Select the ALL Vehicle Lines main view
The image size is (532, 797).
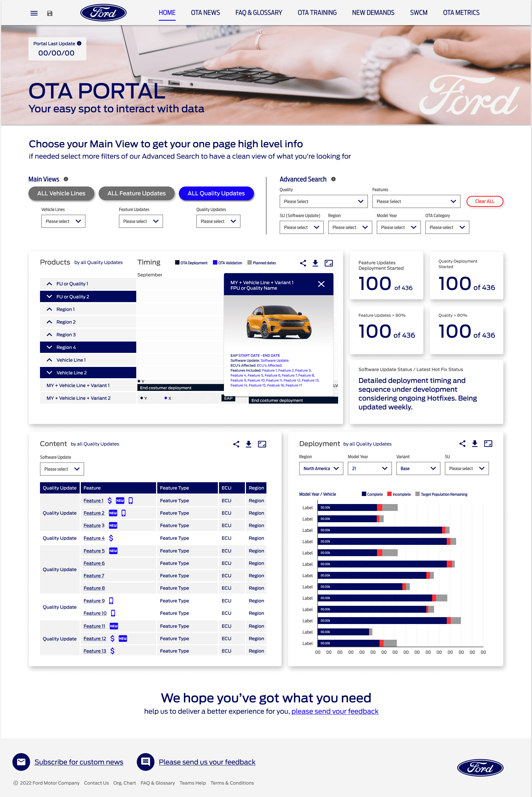pos(62,193)
